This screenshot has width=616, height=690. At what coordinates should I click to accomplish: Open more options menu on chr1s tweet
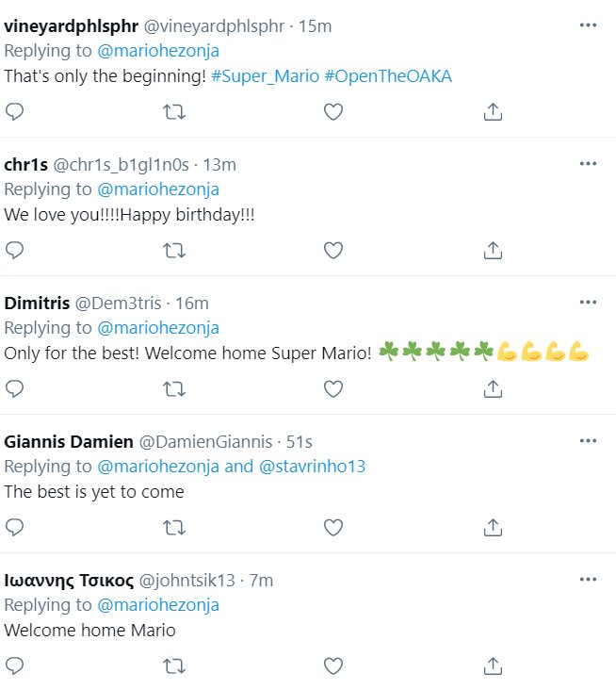[x=589, y=164]
